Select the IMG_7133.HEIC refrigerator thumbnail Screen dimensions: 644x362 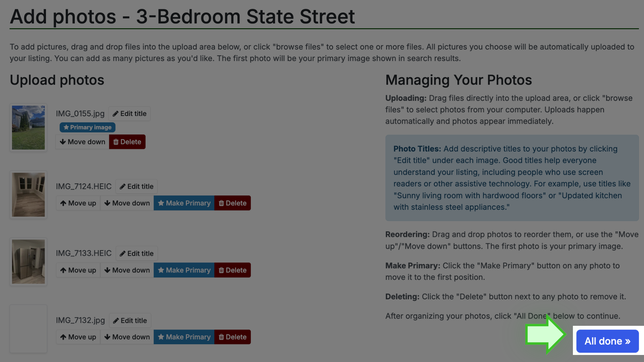tap(28, 261)
